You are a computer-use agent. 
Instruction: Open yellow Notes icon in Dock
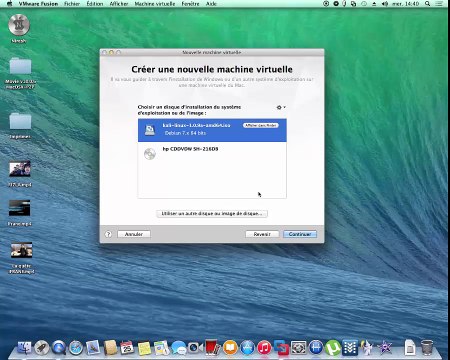click(x=144, y=348)
